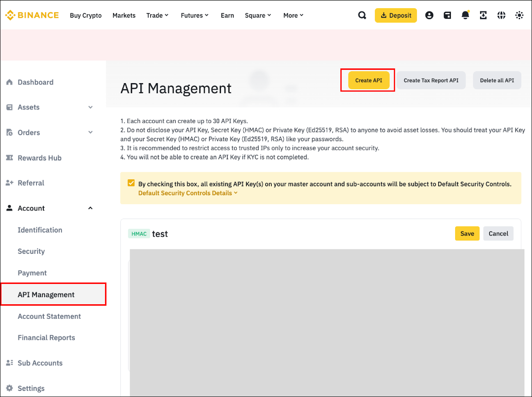This screenshot has width=532, height=397.
Task: Open the notifications bell icon
Action: click(x=465, y=15)
